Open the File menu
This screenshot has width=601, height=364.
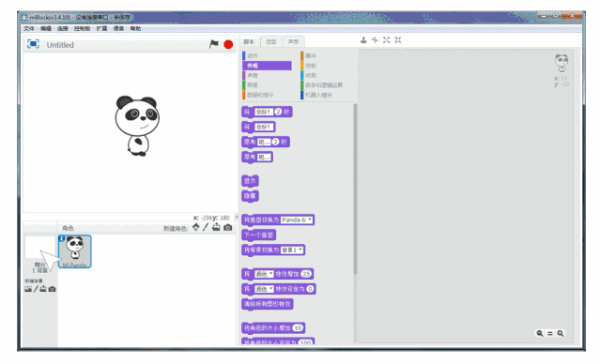pyautogui.click(x=29, y=28)
